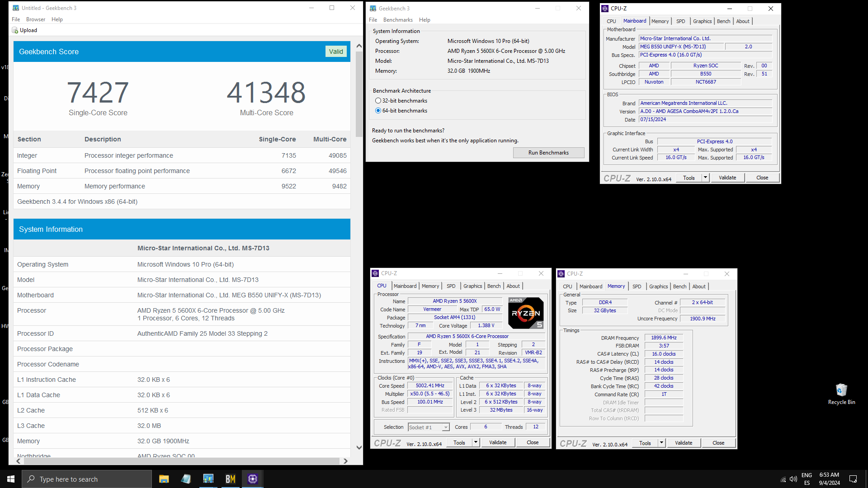868x488 pixels.
Task: Switch to Bench tab in CPU tab CPU-Z window
Action: point(494,286)
